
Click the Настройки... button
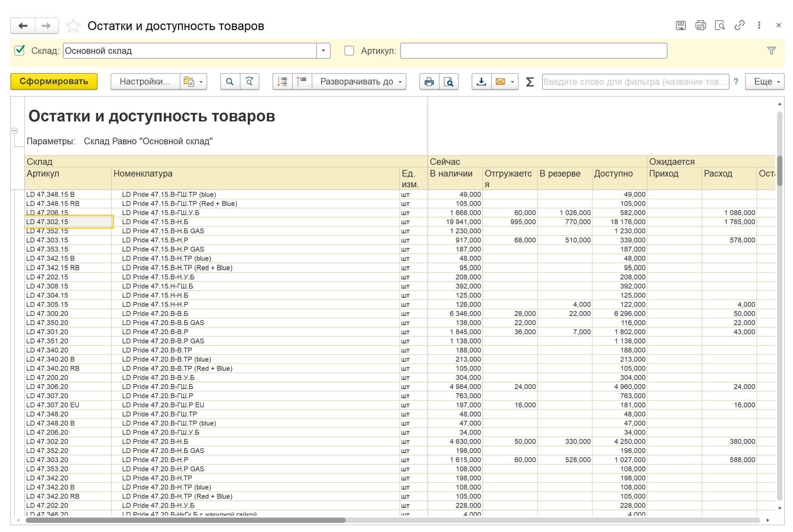(x=145, y=82)
